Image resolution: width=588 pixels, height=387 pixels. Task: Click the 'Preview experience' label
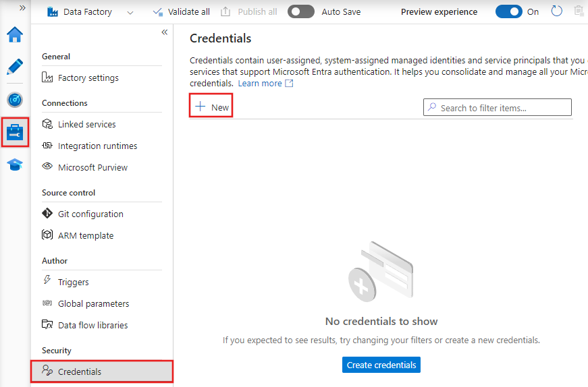click(x=439, y=12)
